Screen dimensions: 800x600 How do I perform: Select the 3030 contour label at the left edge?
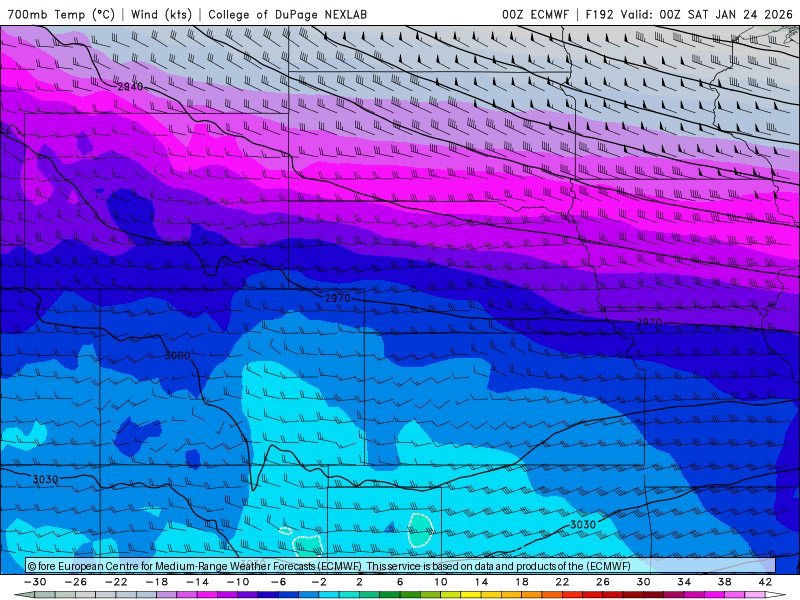[45, 480]
